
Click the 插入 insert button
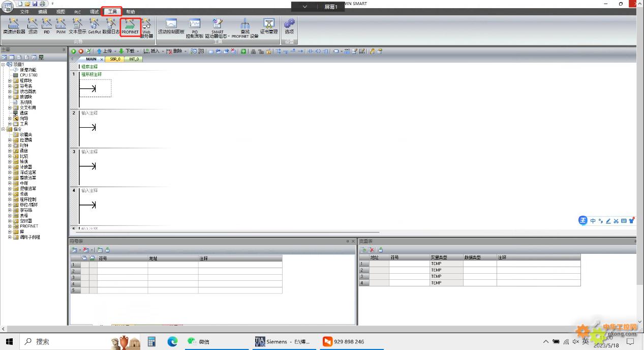click(152, 51)
